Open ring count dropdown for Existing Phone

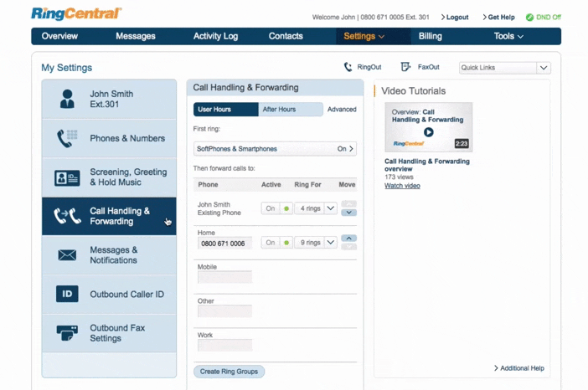pos(330,208)
